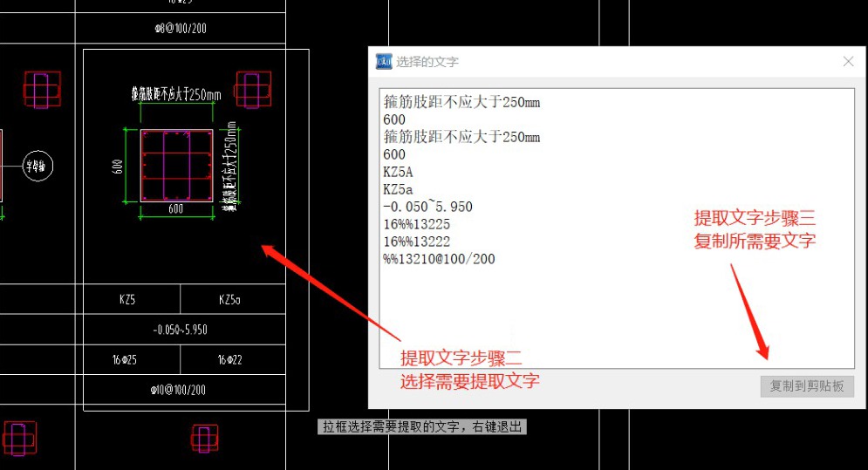Image resolution: width=868 pixels, height=470 pixels.
Task: Click the first line 箍筋肢距不应大于250mm in text box
Action: (x=461, y=102)
